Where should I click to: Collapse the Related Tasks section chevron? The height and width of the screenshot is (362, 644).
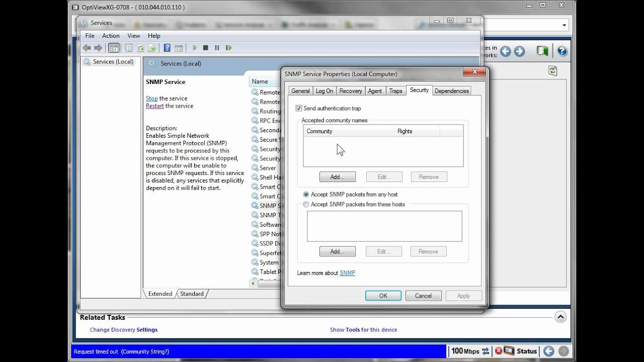tap(560, 317)
